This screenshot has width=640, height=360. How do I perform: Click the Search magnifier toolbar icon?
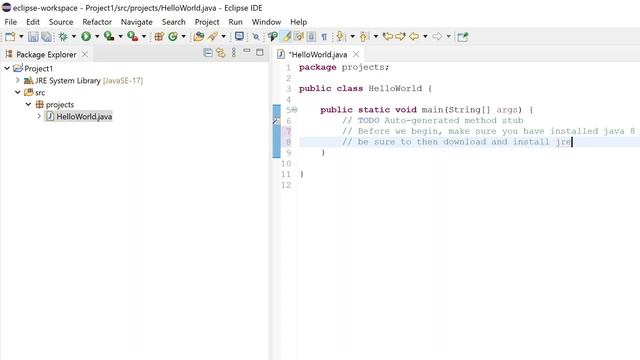coord(256,37)
